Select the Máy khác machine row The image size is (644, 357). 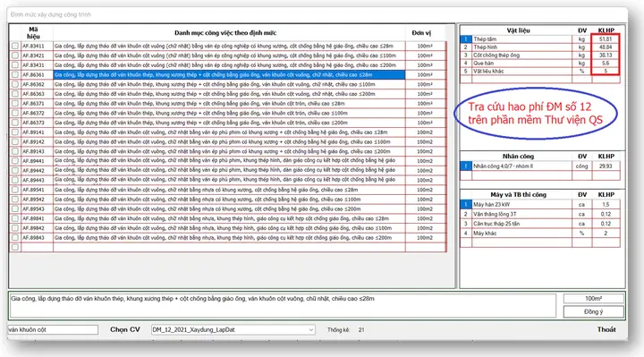tap(539, 233)
